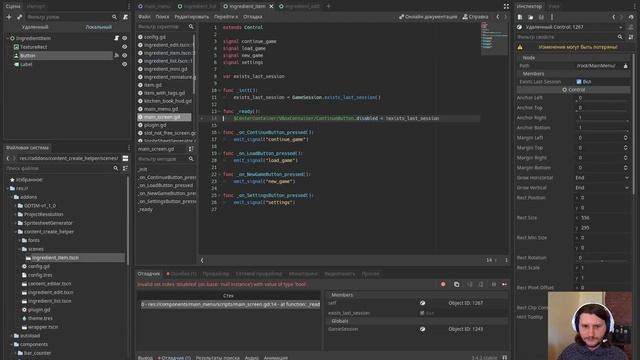Toggle visibility of IngredientItem node
The height and width of the screenshot is (360, 640).
[124, 38]
